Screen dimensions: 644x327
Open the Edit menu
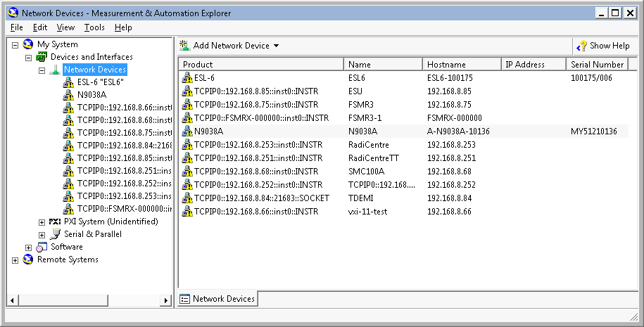click(40, 27)
